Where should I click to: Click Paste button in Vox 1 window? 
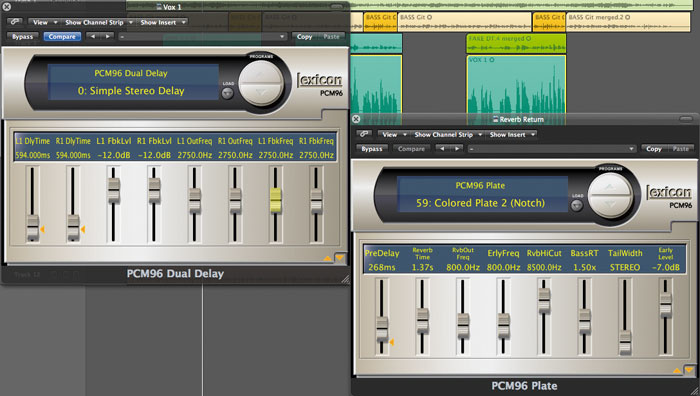pos(331,37)
